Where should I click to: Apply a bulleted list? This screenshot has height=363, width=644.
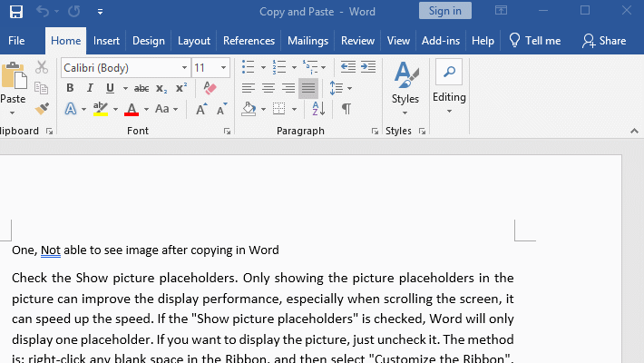point(248,67)
